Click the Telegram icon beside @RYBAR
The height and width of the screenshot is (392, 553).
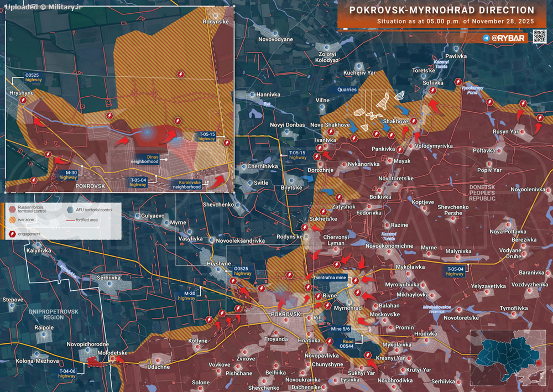(486, 38)
